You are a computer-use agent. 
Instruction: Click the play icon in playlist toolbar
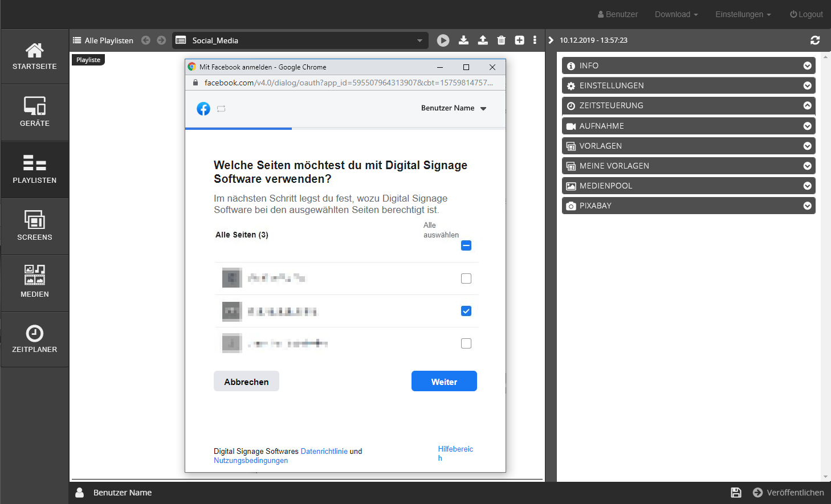(443, 40)
